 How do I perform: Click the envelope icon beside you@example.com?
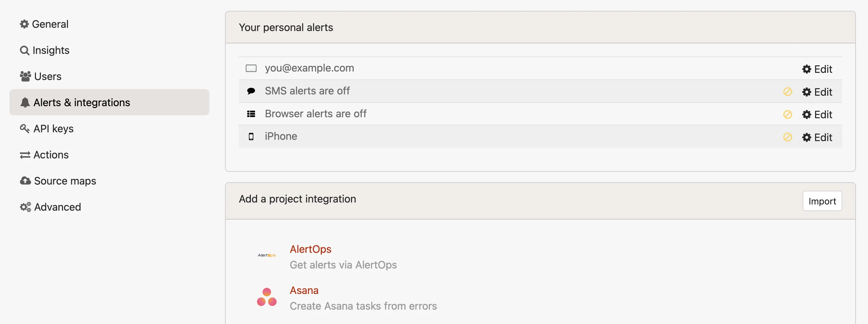(251, 69)
